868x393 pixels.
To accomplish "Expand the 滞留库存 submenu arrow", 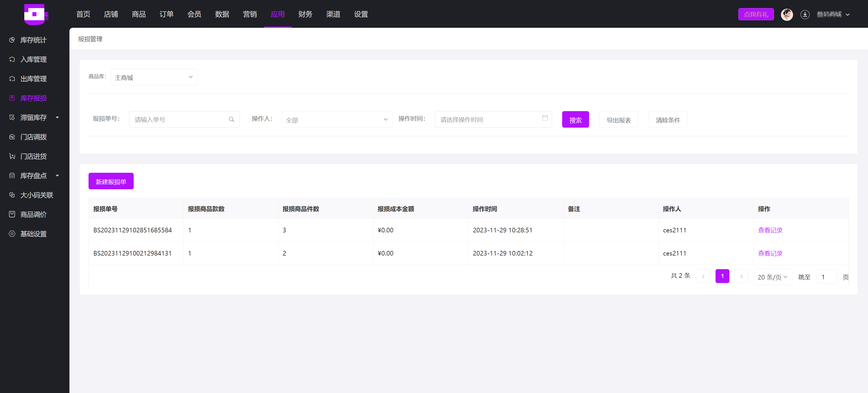I will 57,117.
